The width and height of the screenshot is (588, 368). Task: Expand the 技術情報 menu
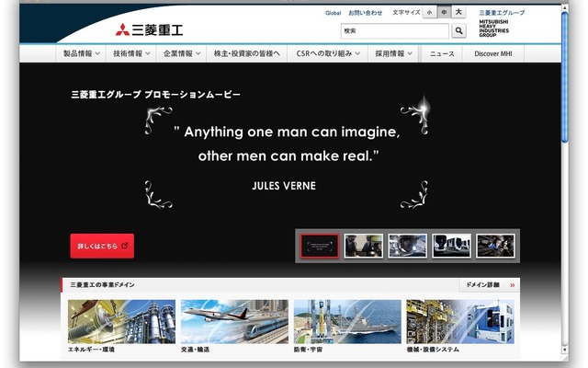131,53
